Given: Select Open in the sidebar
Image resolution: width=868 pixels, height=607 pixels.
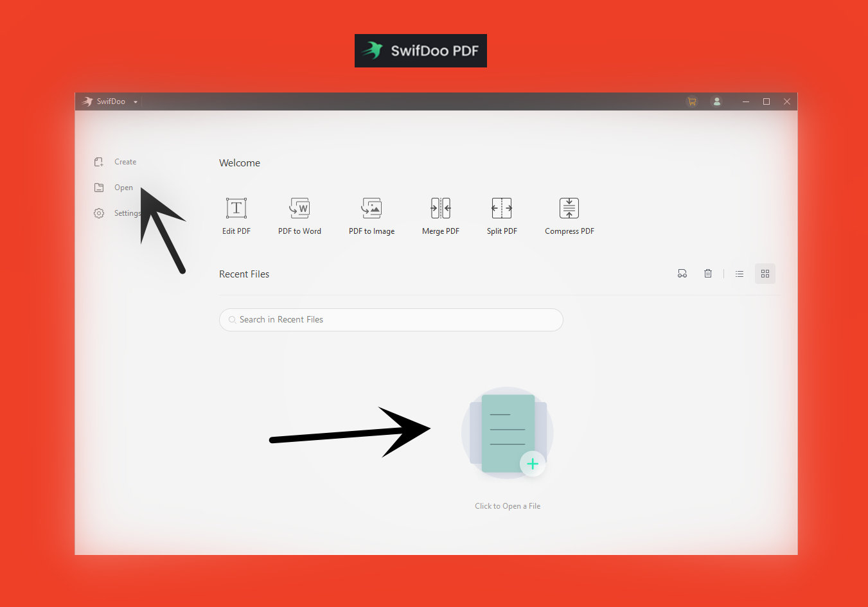Looking at the screenshot, I should (x=123, y=188).
